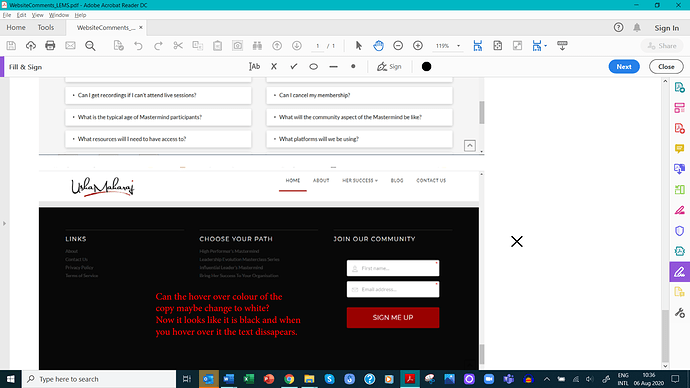The height and width of the screenshot is (388, 690).
Task: Click the fit full page icon
Action: pos(498,46)
